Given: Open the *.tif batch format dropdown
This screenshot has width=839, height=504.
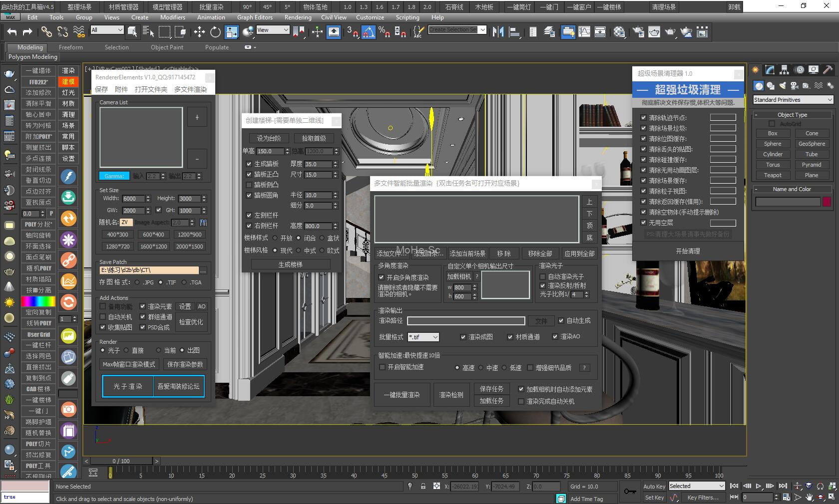Looking at the screenshot, I should pos(422,337).
